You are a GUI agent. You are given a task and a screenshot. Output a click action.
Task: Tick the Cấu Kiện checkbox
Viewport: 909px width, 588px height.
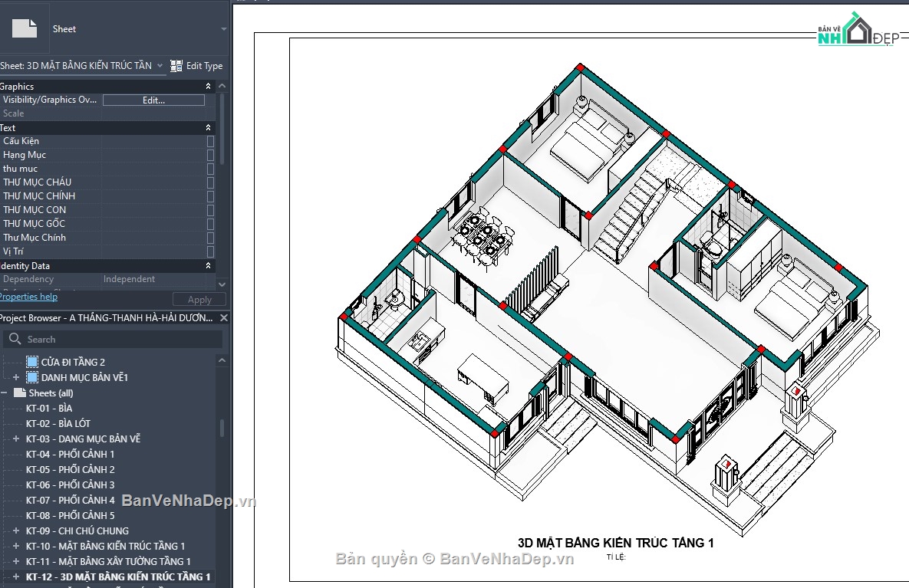coord(210,141)
